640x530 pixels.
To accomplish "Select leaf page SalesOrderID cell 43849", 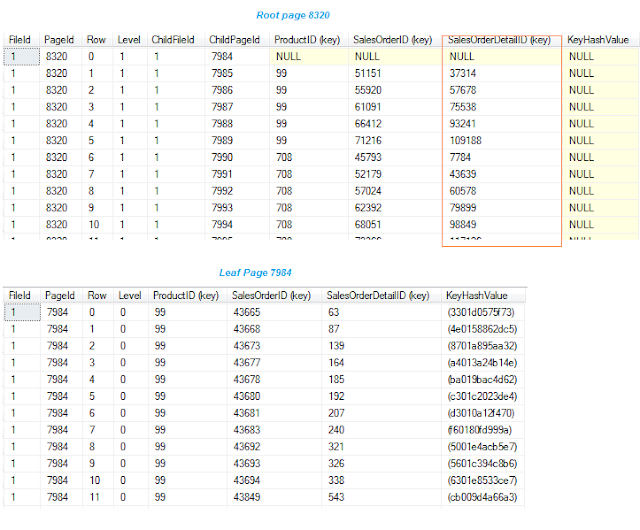I will pyautogui.click(x=274, y=497).
